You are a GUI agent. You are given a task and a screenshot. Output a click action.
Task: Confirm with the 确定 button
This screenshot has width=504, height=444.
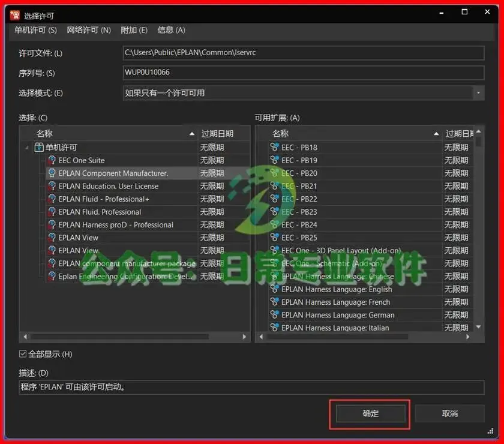click(370, 413)
